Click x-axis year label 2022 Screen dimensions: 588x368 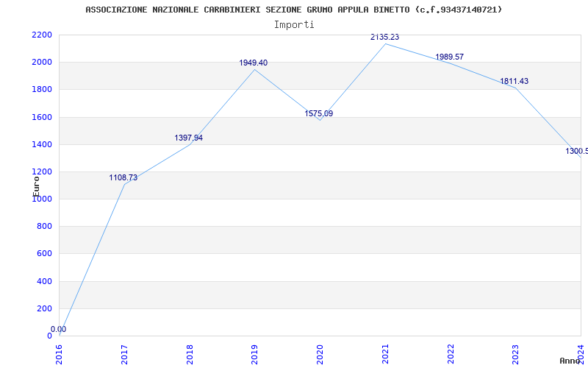click(451, 354)
